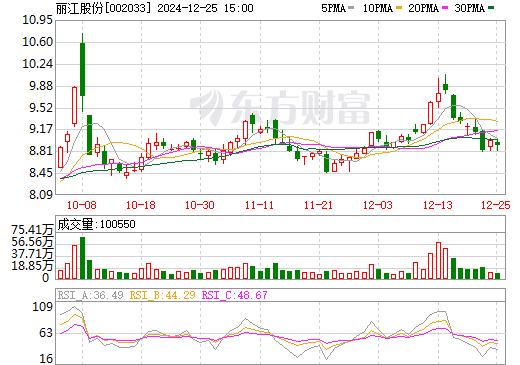Click the 11-21 date label

318,205
